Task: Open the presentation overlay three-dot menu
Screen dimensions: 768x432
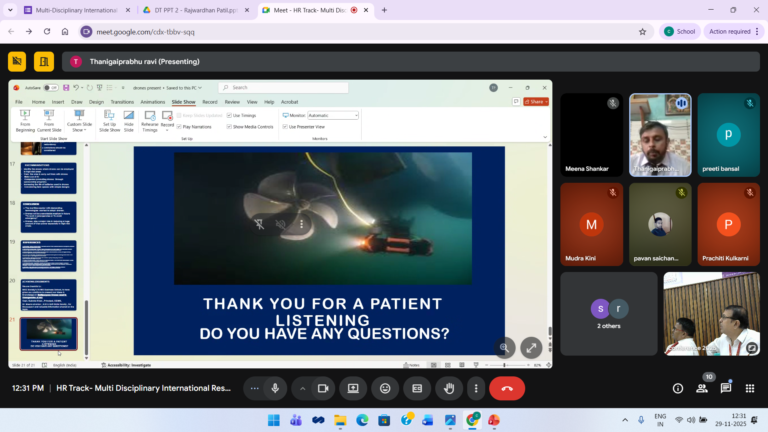Action: click(301, 224)
